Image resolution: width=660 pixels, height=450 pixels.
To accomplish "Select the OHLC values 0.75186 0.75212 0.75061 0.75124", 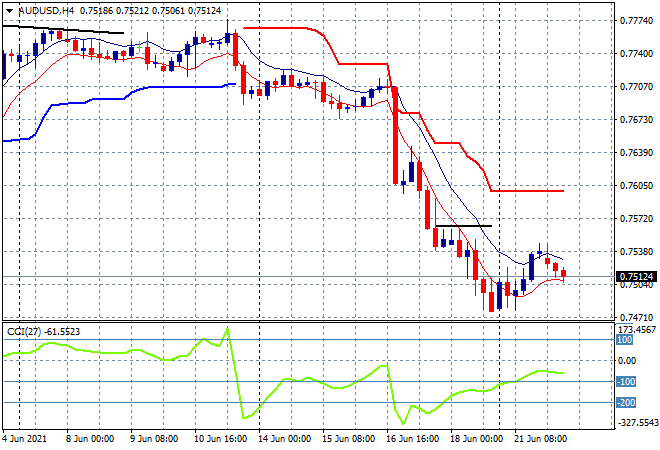I will point(150,11).
